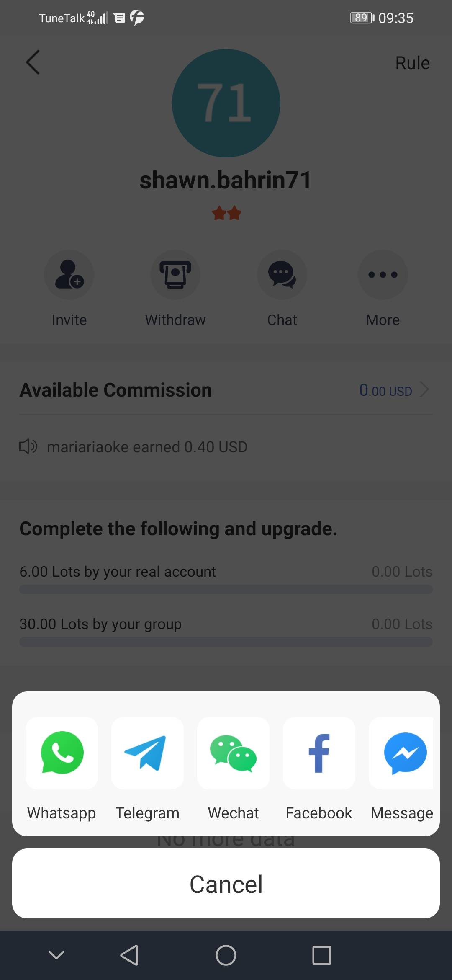Tap the 0.00 USD commission amount
Viewport: 452px width, 980px height.
point(385,390)
